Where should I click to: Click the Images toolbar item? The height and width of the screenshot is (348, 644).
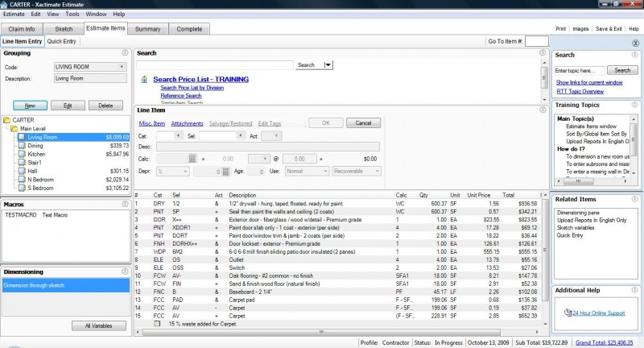580,29
